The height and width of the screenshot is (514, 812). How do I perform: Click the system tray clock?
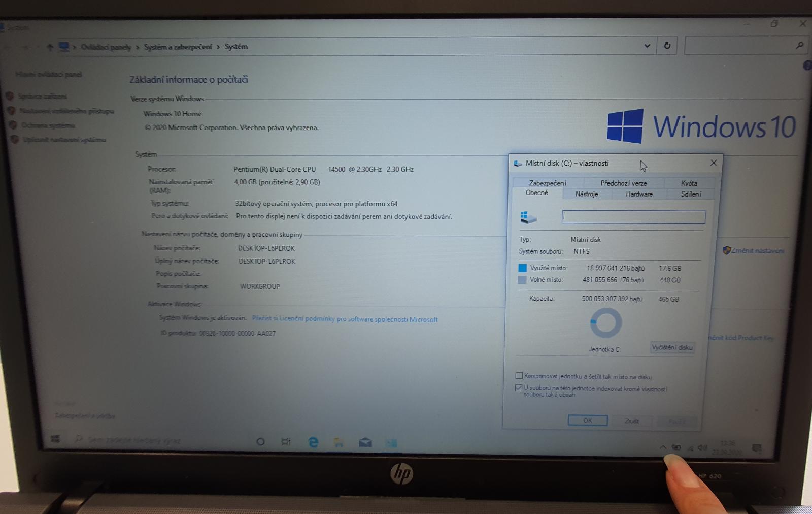[727, 447]
